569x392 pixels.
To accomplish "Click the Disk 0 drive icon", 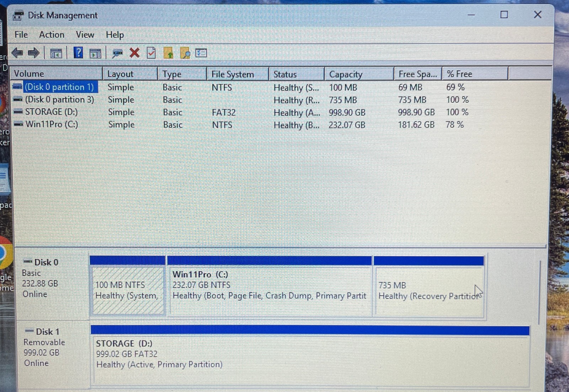I will [28, 262].
